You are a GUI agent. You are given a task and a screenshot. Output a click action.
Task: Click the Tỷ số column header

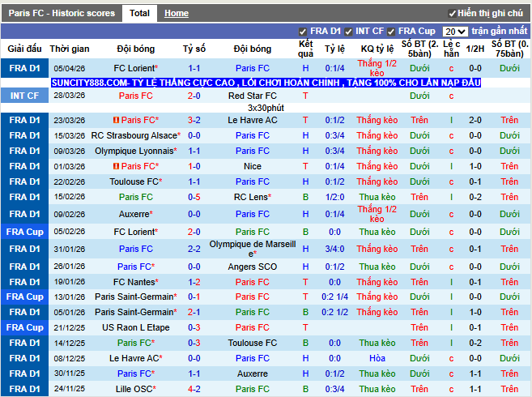(x=194, y=49)
